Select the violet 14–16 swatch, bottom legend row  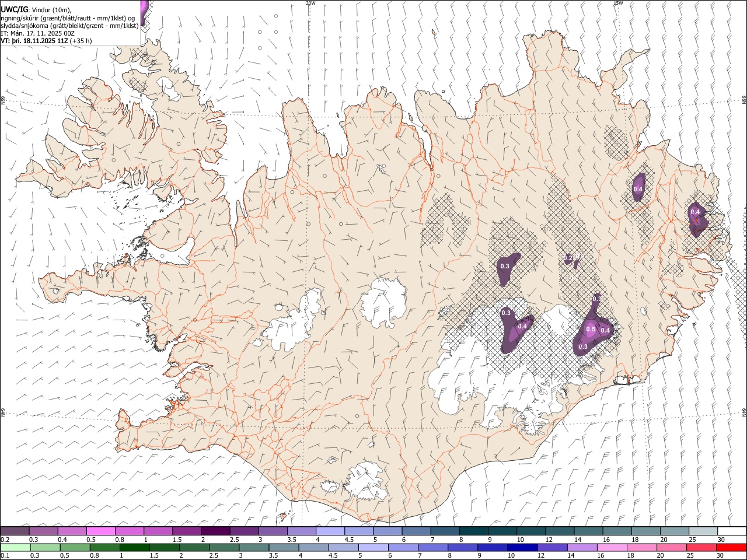point(582,548)
